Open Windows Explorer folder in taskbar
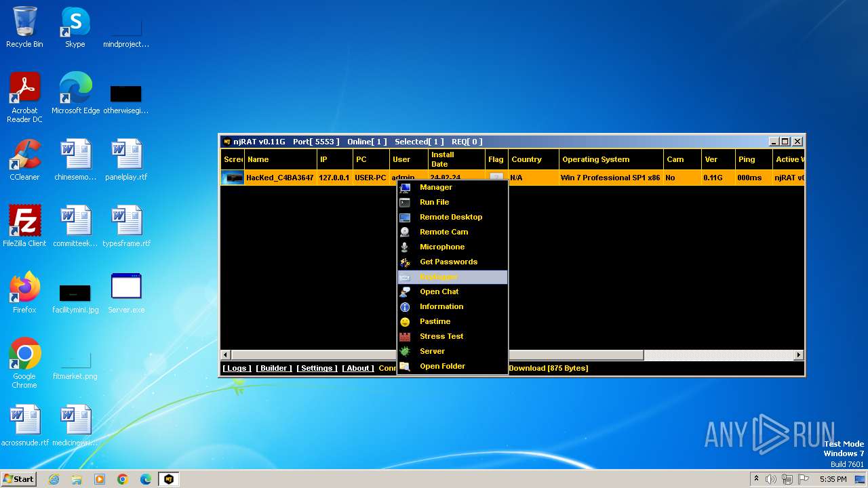This screenshot has width=868, height=488. point(77,479)
